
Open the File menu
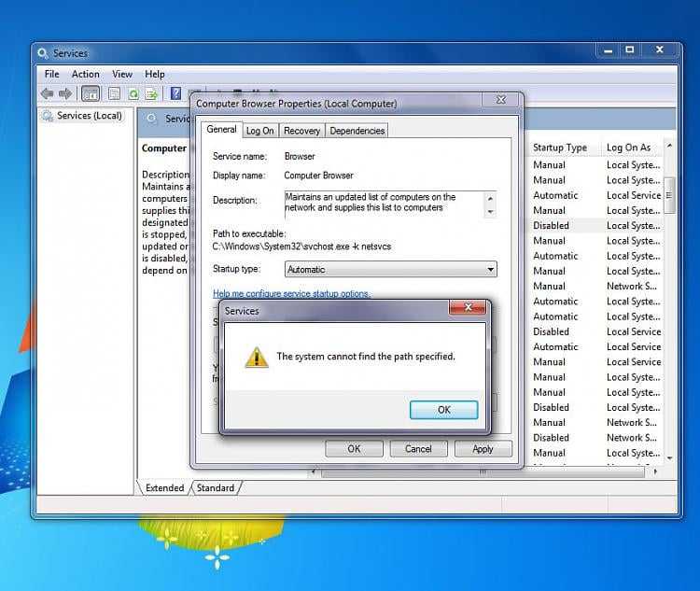[x=51, y=74]
